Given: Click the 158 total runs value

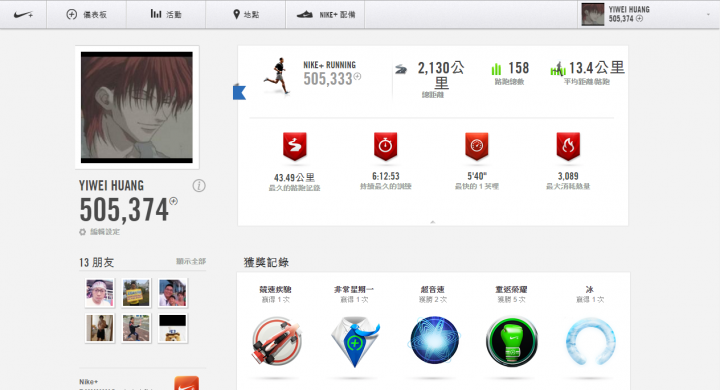Looking at the screenshot, I should point(519,68).
